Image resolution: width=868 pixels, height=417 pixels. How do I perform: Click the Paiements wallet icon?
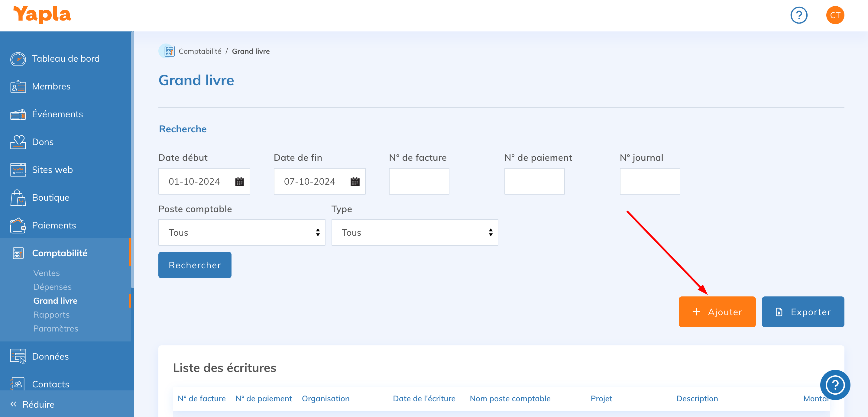point(18,225)
